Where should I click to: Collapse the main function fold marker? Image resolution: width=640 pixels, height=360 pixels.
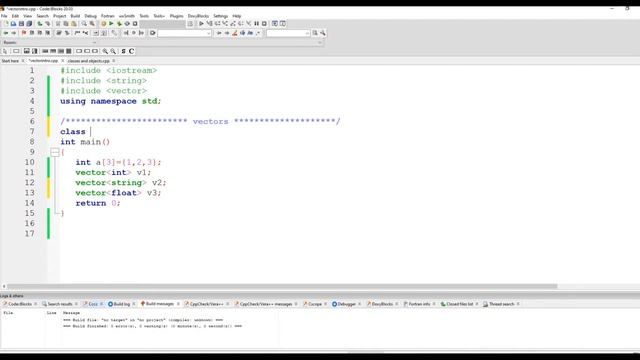coord(55,152)
